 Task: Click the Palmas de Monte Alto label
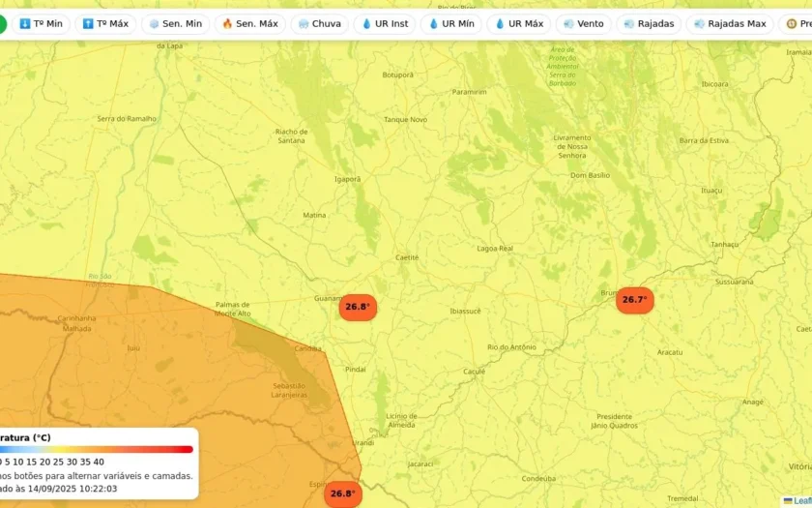(x=233, y=309)
